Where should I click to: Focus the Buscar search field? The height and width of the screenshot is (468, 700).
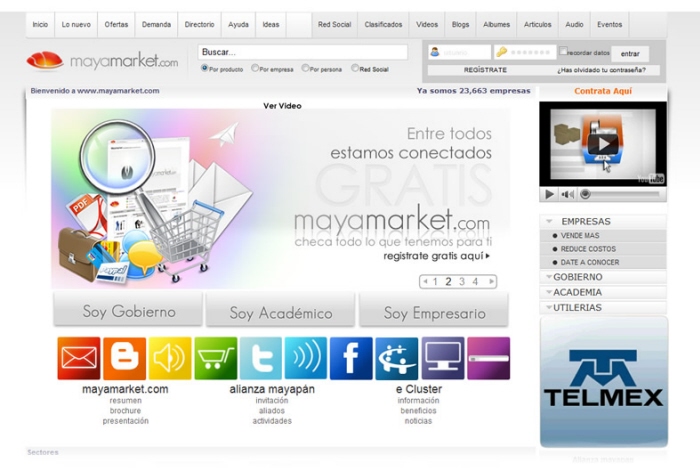point(303,52)
